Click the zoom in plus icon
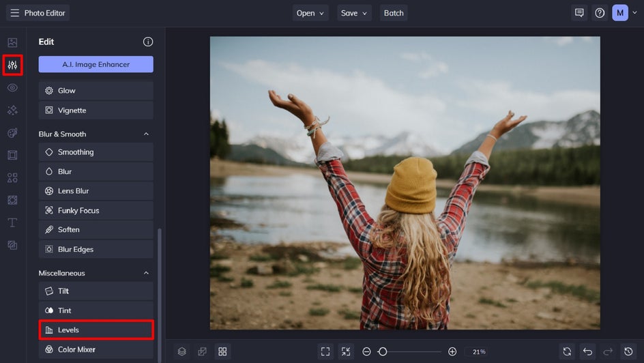644x363 pixels. [452, 351]
